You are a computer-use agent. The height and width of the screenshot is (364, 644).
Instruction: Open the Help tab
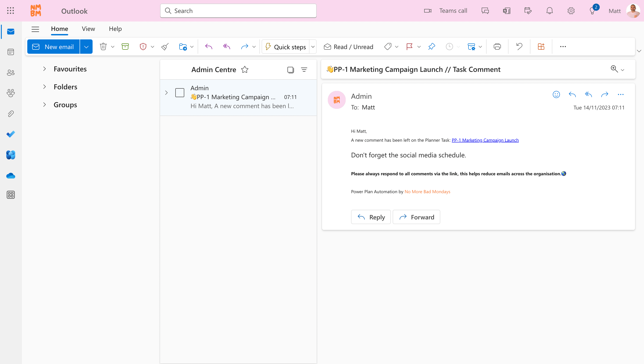point(115,29)
